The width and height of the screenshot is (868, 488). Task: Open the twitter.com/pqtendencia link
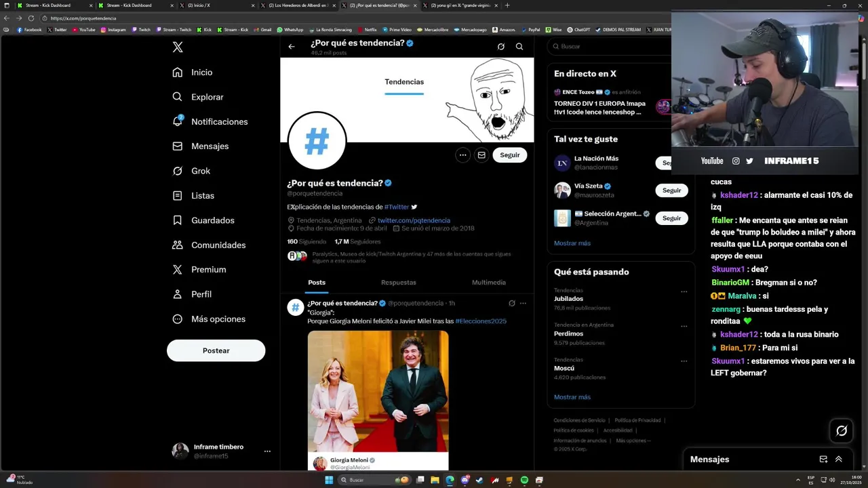[414, 220]
